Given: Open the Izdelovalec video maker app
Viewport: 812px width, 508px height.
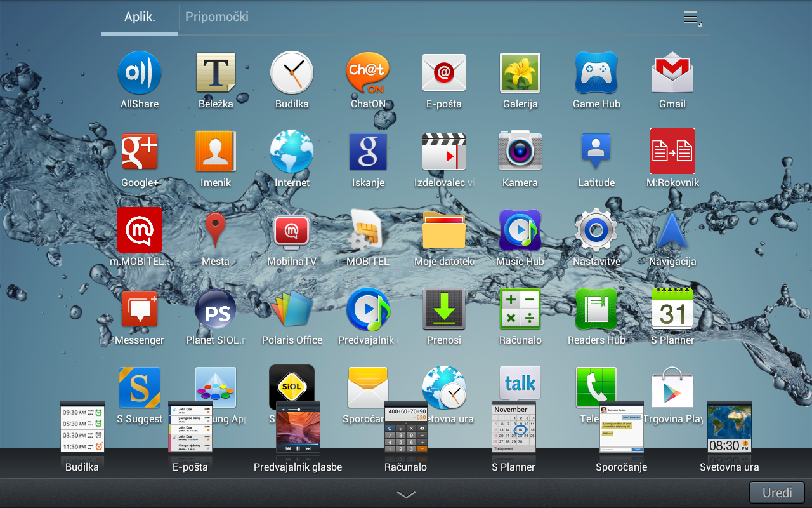Looking at the screenshot, I should pos(444,152).
